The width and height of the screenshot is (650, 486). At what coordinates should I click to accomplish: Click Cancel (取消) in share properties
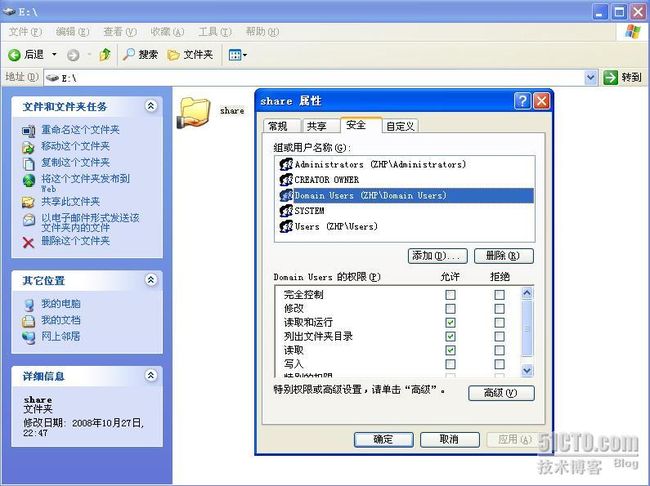pyautogui.click(x=450, y=440)
